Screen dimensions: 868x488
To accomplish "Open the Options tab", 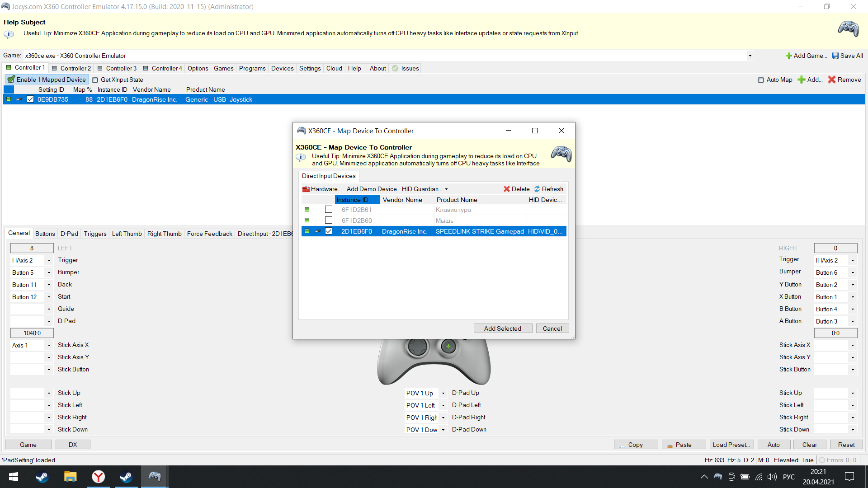I will click(198, 68).
